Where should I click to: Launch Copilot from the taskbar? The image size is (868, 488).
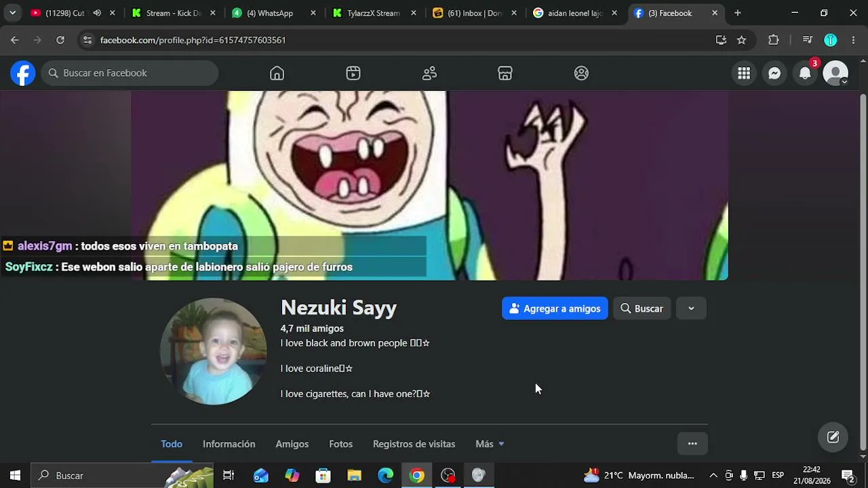tap(292, 475)
